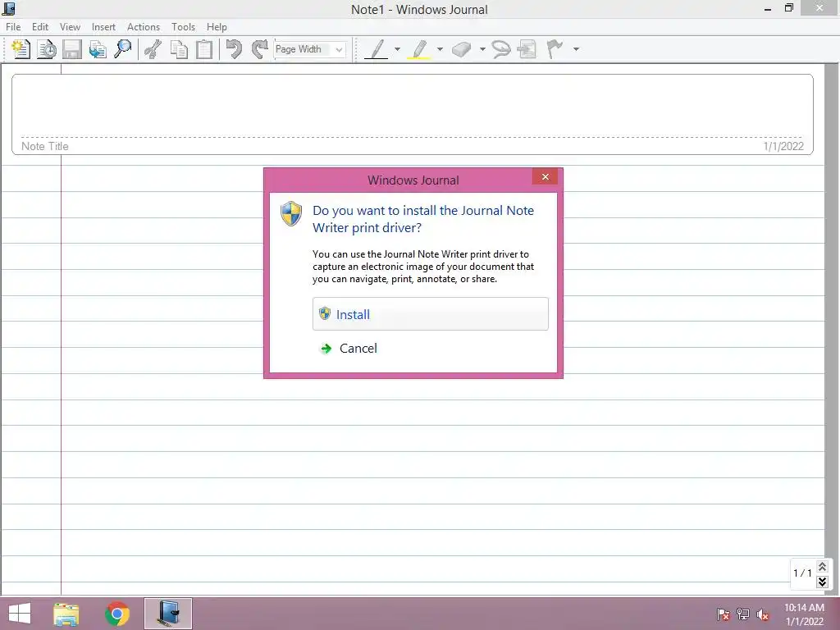Click the Cut scissors icon
840x630 pixels.
click(x=153, y=49)
